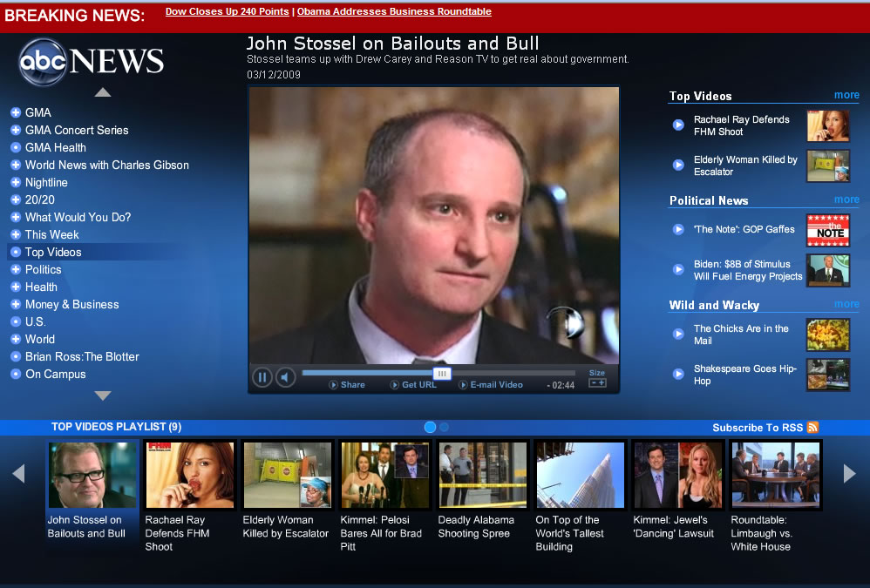Viewport: 870px width, 588px height.
Task: Mute the video using the speaker icon
Action: point(285,377)
